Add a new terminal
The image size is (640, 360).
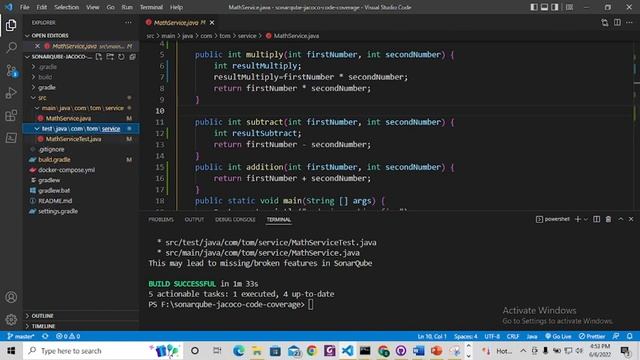coord(578,219)
